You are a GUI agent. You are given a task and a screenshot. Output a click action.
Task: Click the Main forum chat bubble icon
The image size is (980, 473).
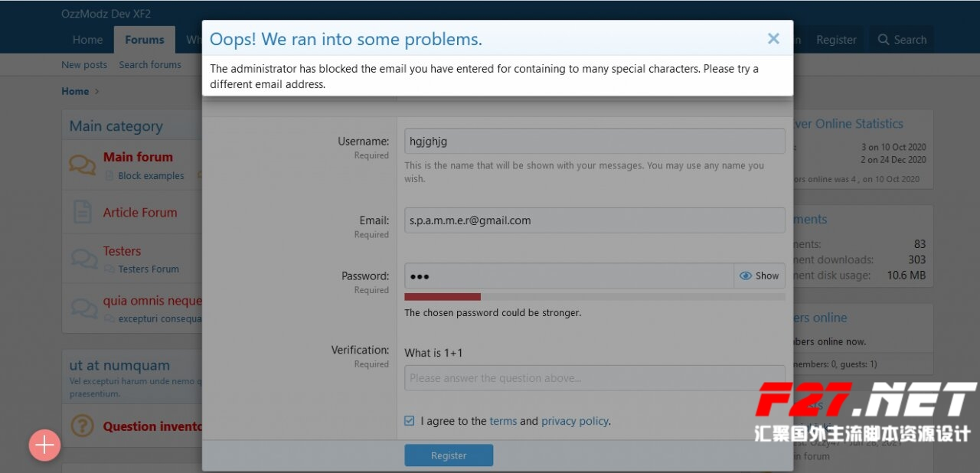coord(83,165)
